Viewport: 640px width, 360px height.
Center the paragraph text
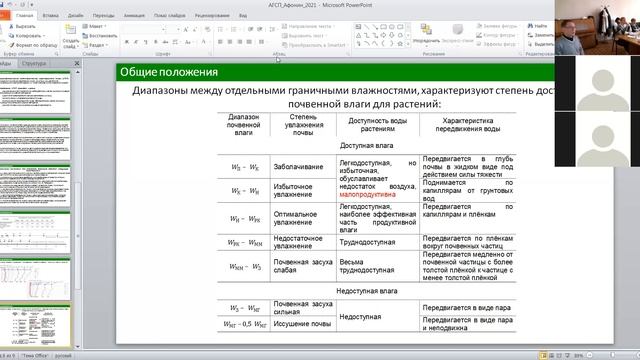point(230,42)
